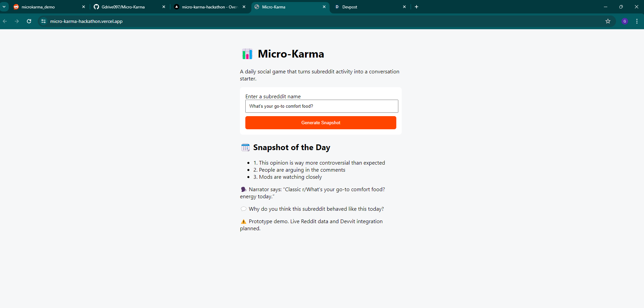Viewport: 644px width, 308px height.
Task: Click the calendar icon beside Snapshot of the Day
Action: point(245,147)
